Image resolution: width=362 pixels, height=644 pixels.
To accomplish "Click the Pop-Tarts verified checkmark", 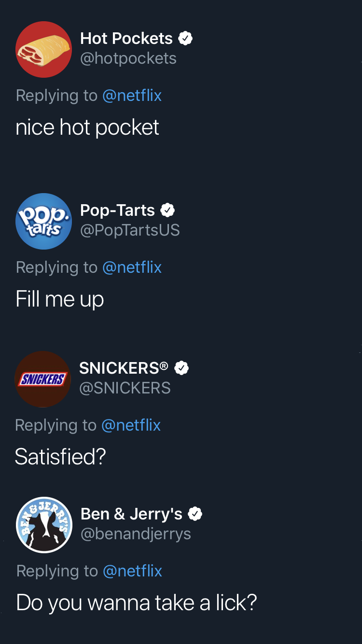I will (x=167, y=210).
